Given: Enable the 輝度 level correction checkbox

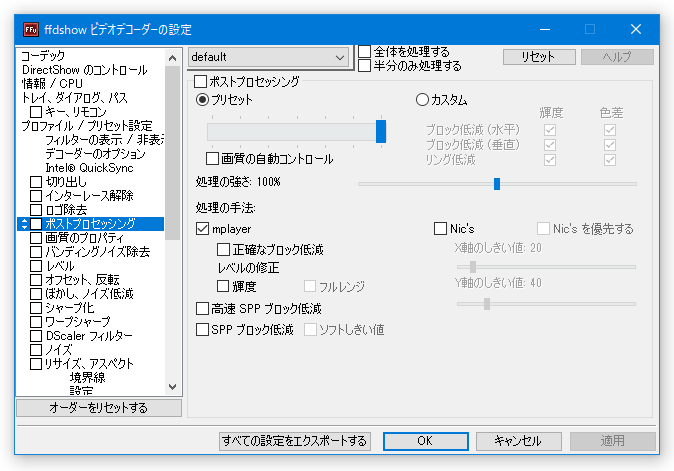Looking at the screenshot, I should [223, 286].
